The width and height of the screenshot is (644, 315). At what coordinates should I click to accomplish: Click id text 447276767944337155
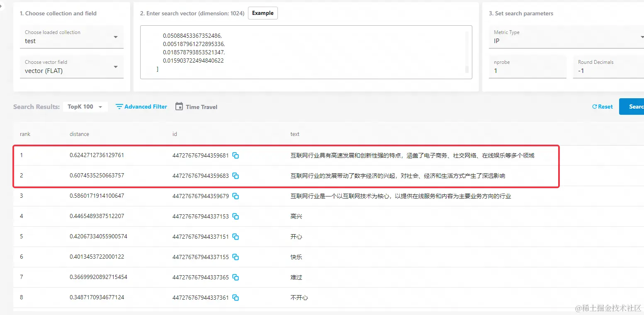pos(201,257)
